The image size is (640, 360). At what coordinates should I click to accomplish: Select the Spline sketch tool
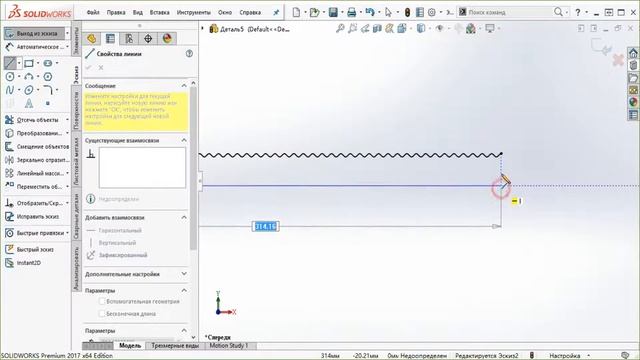10,90
